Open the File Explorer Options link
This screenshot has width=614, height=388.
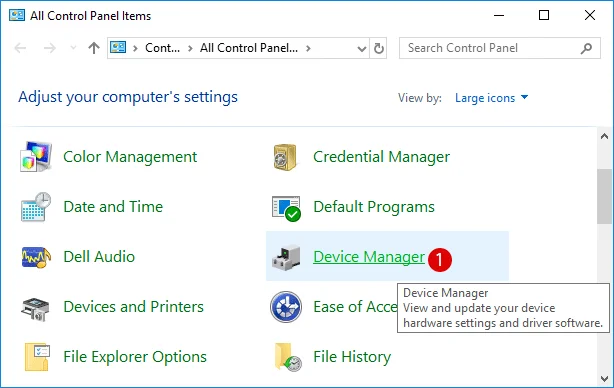tap(135, 357)
